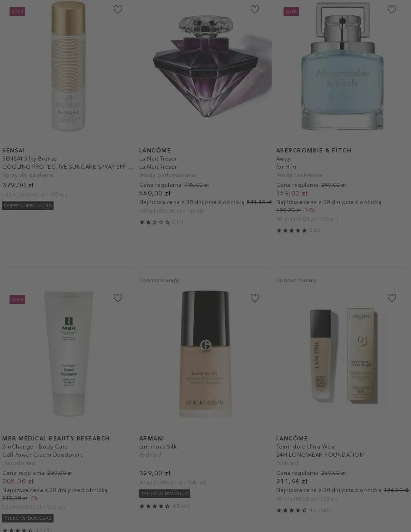The height and width of the screenshot is (532, 411).
Task: Open the La Nuit Trésor purple bottle image
Action: click(205, 66)
